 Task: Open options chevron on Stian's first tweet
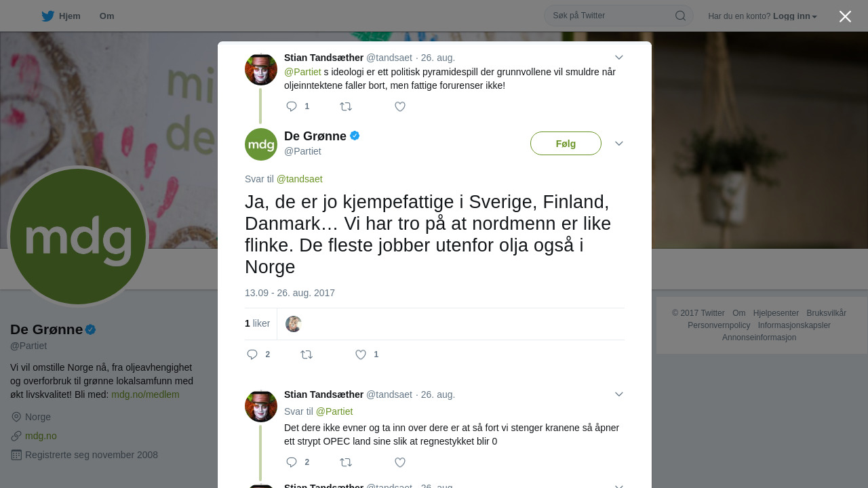click(x=618, y=58)
